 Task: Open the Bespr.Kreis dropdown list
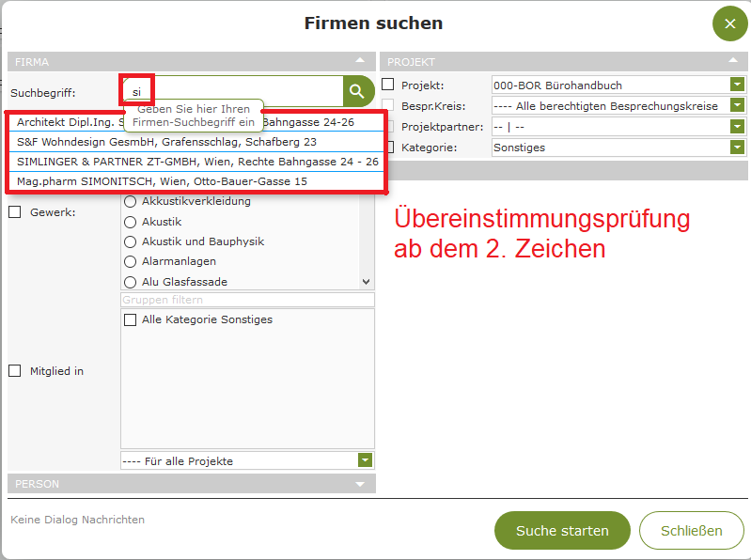(738, 106)
